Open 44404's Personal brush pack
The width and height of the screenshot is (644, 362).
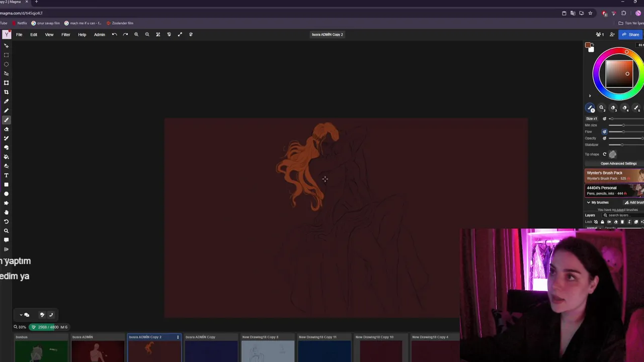point(614,191)
